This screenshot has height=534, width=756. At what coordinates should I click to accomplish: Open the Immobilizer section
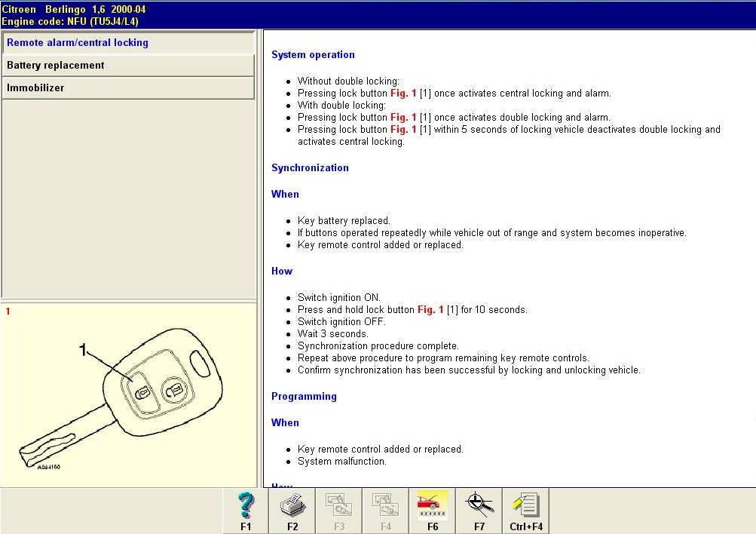coord(128,87)
